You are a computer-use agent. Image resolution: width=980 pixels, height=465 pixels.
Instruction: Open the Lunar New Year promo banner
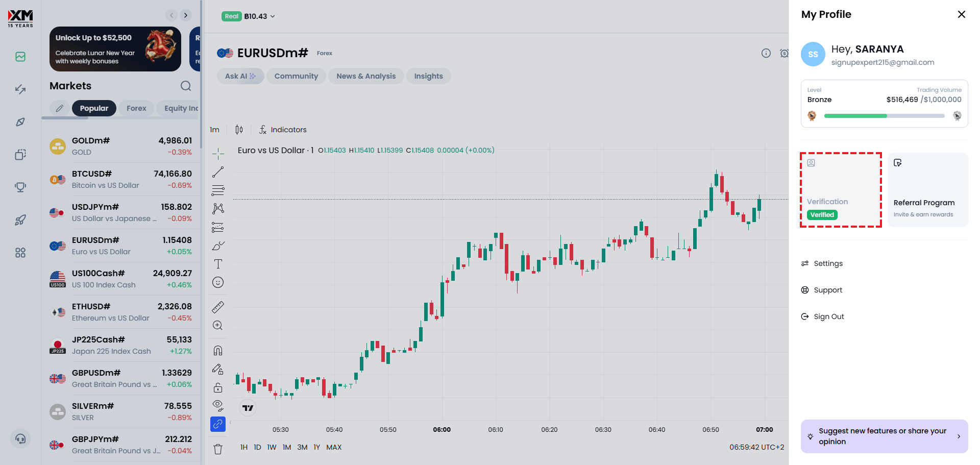[x=115, y=49]
